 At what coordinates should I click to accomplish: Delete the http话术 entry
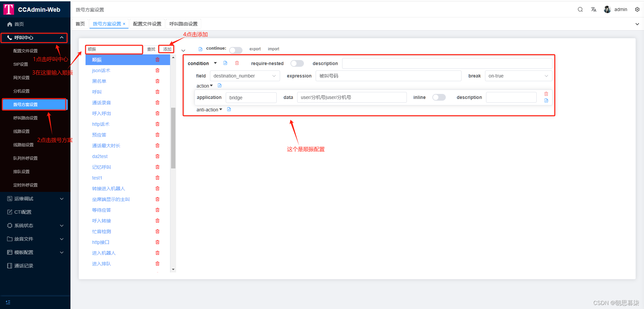tap(157, 124)
